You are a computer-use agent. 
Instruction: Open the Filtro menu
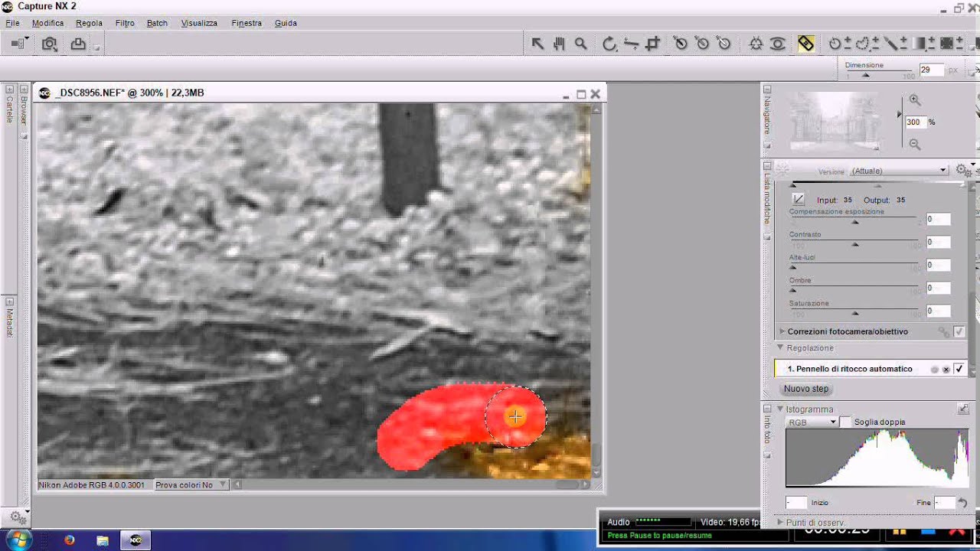click(125, 23)
